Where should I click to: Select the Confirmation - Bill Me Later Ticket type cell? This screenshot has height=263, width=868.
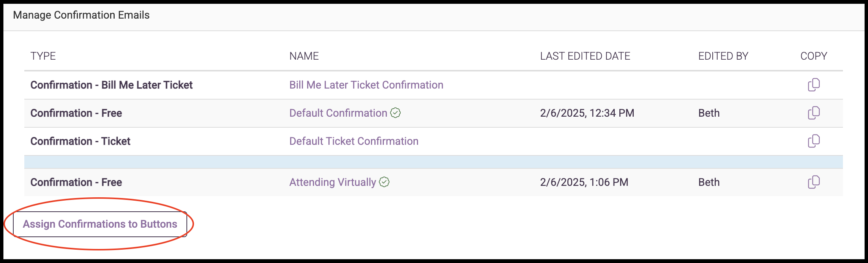111,85
